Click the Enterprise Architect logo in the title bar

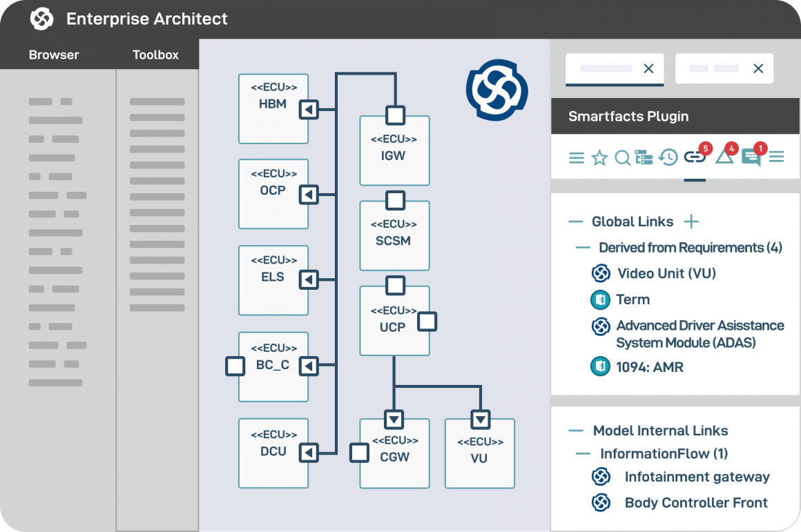pyautogui.click(x=41, y=19)
